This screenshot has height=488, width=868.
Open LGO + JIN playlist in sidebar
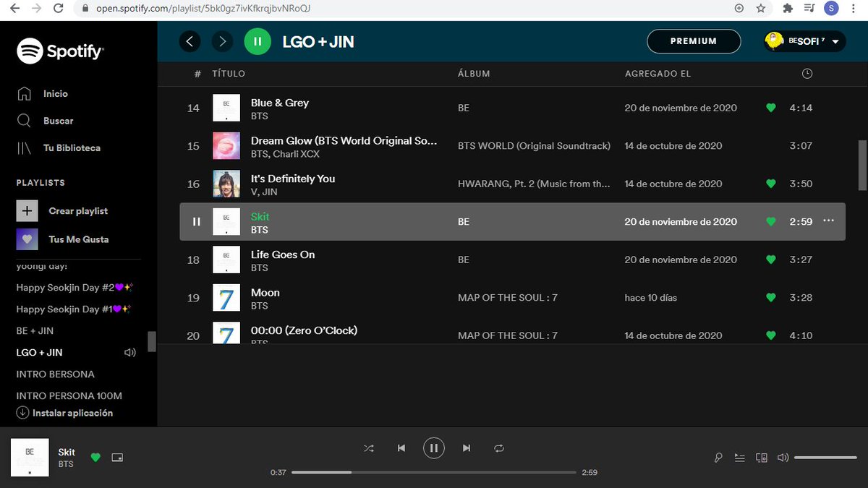[x=39, y=353]
